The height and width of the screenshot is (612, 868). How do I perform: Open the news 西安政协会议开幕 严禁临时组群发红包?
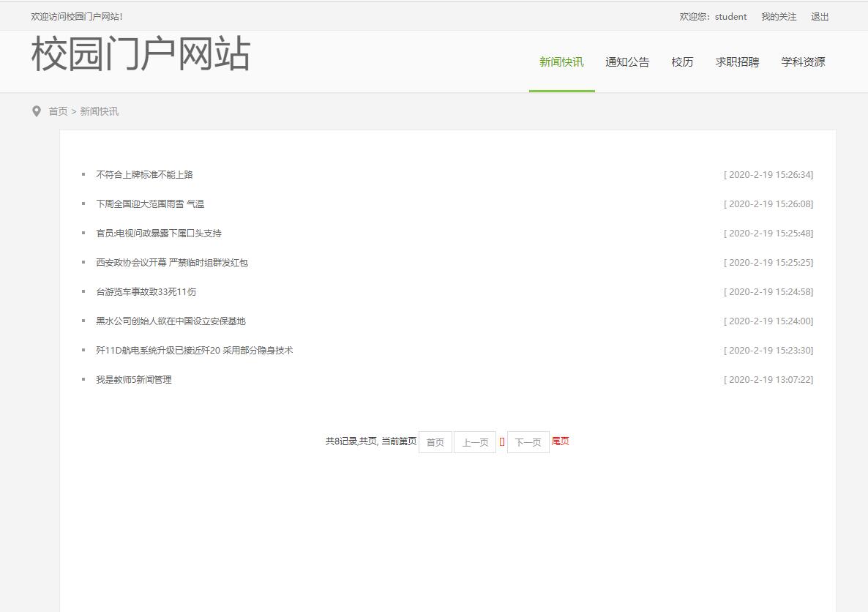(171, 262)
